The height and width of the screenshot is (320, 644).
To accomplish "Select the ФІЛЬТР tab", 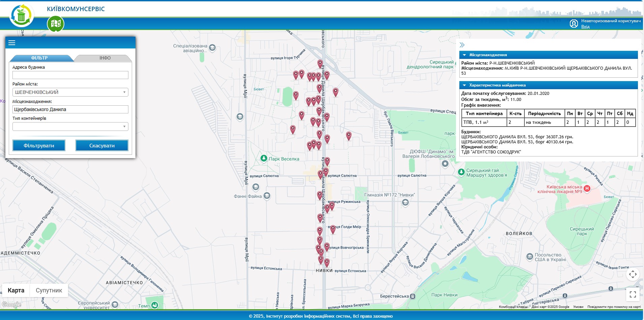I will [39, 58].
